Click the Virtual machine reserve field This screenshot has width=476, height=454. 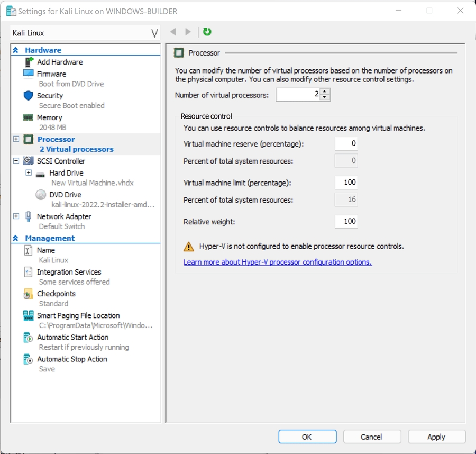[346, 143]
